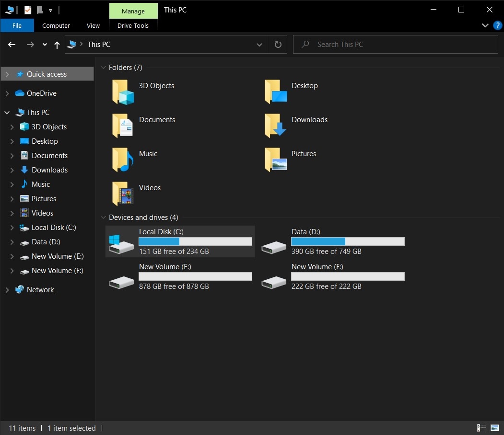504x435 pixels.
Task: Open the Music folder
Action: [148, 153]
